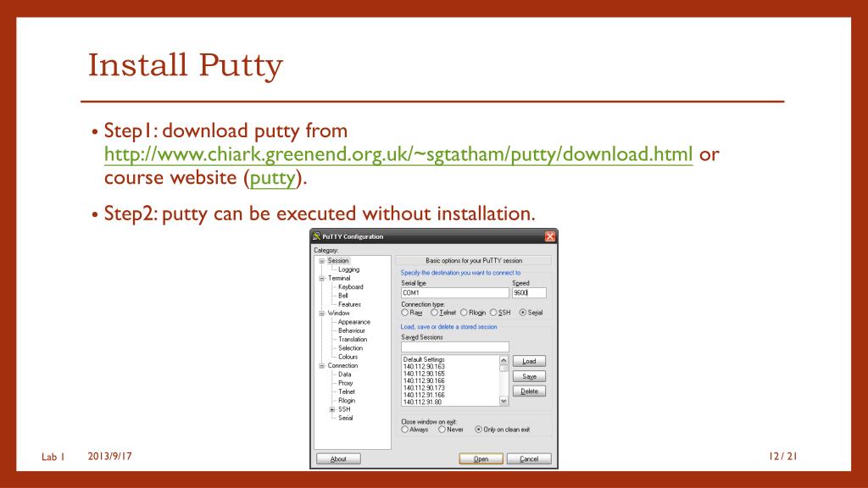
Task: Select Telnet category in tree
Action: (x=347, y=391)
